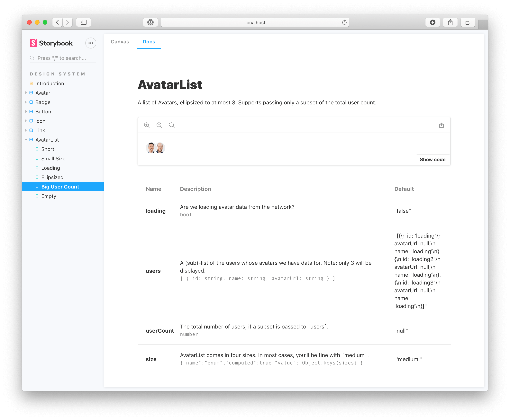Click the zoom in icon in preview

(x=147, y=125)
